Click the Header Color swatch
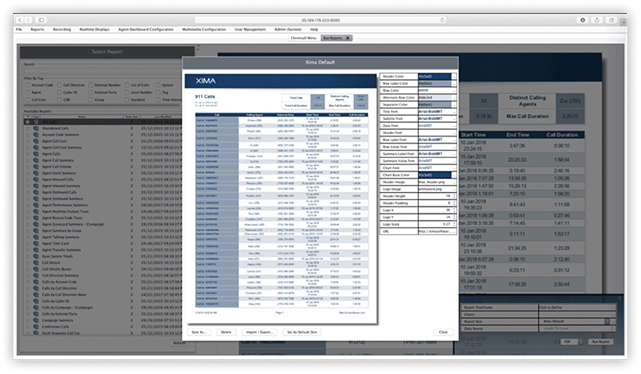The width and height of the screenshot is (641, 374). click(435, 76)
